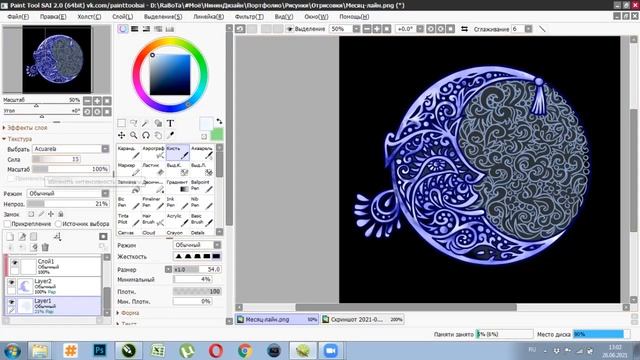The image size is (640, 360).
Task: Switch to Скриншот 2021 document tab
Action: (362, 319)
